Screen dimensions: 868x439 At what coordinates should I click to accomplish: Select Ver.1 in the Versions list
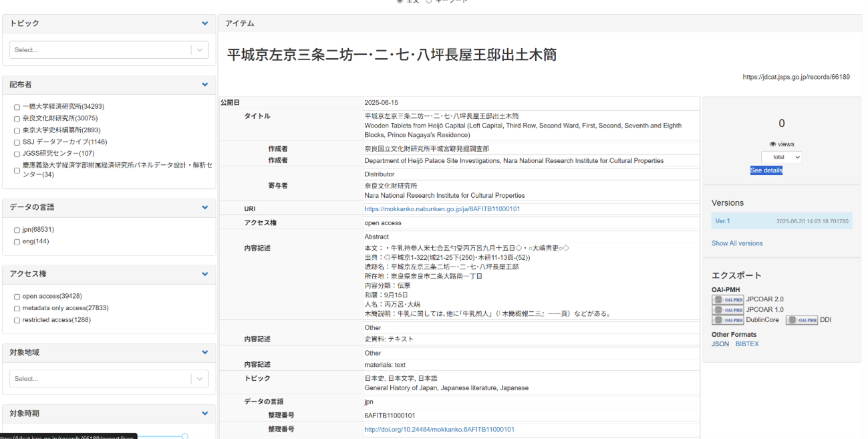pyautogui.click(x=722, y=221)
